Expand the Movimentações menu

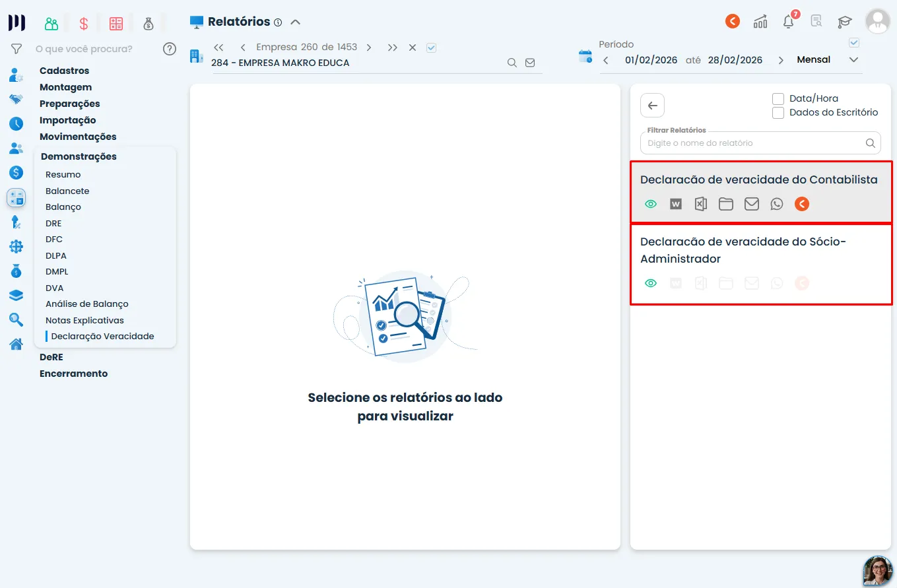[78, 137]
